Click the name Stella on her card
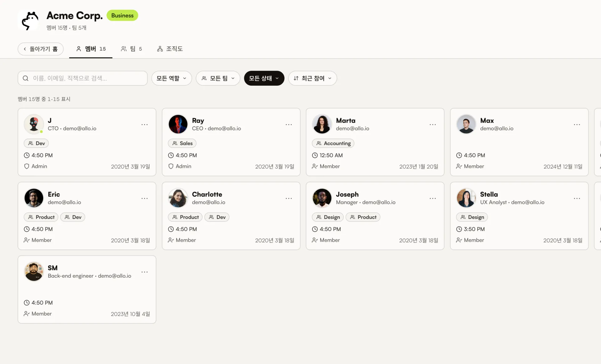This screenshot has height=364, width=601. pyautogui.click(x=489, y=194)
